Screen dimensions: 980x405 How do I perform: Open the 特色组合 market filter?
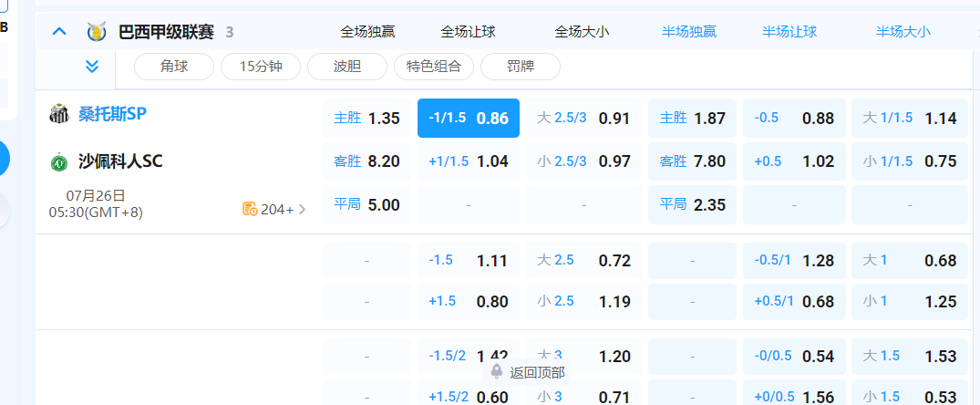[x=434, y=67]
